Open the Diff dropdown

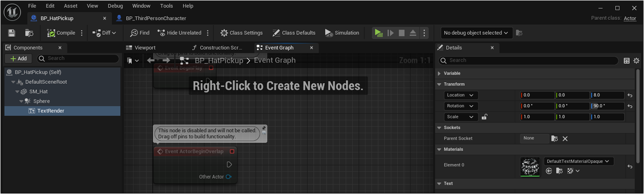(104, 33)
